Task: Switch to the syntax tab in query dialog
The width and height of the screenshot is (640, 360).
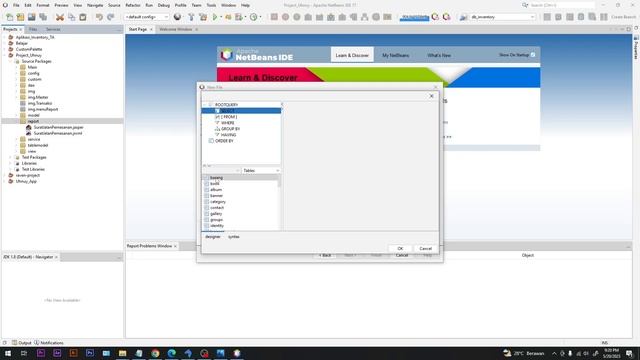Action: 234,237
